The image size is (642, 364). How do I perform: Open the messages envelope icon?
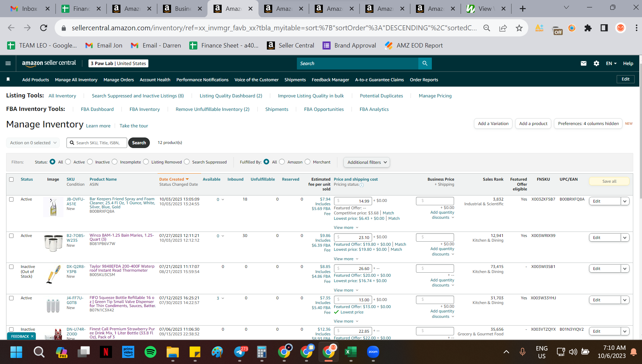[583, 63]
